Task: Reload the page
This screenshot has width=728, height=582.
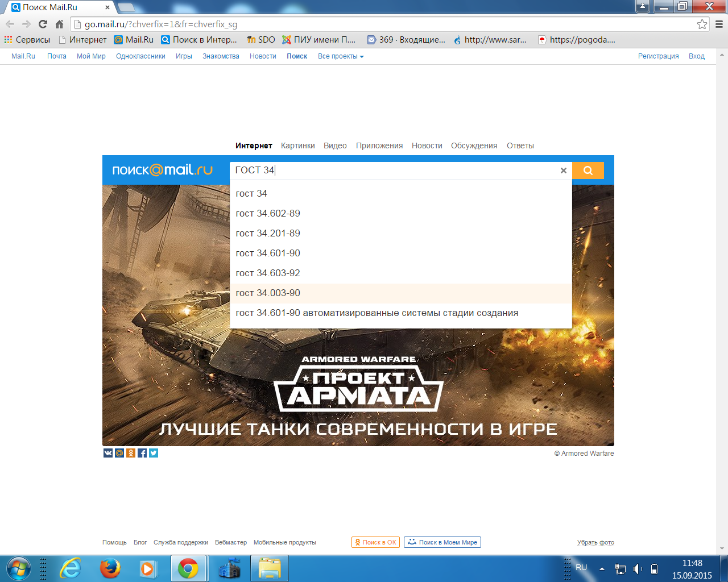Action: click(x=43, y=24)
